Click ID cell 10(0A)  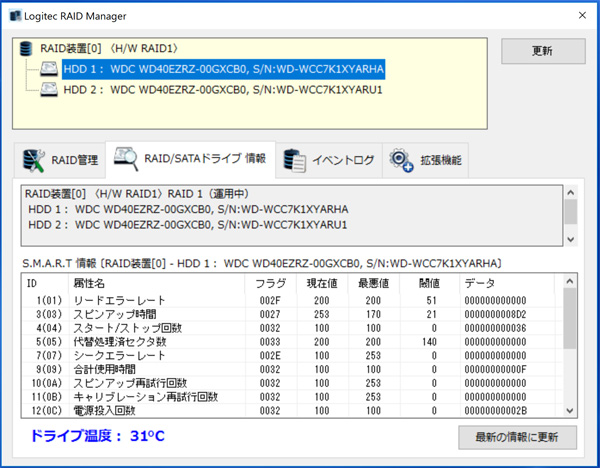coord(47,383)
